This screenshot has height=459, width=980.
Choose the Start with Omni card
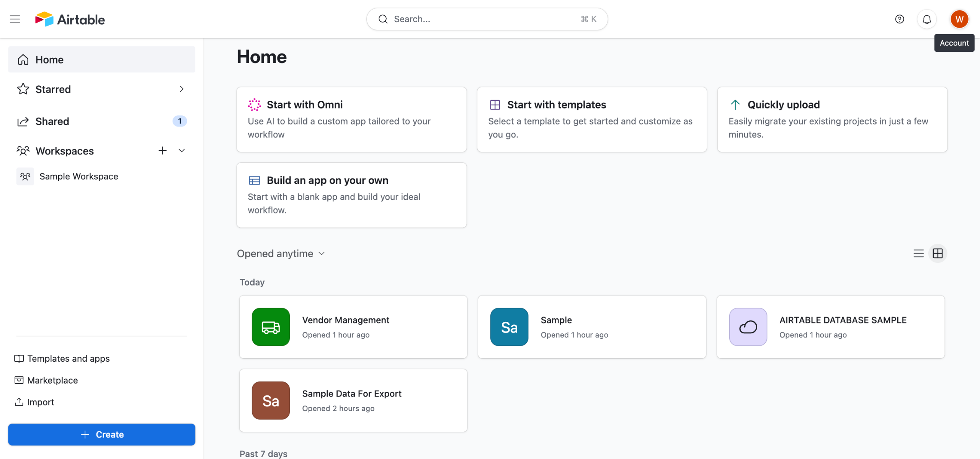click(x=351, y=120)
